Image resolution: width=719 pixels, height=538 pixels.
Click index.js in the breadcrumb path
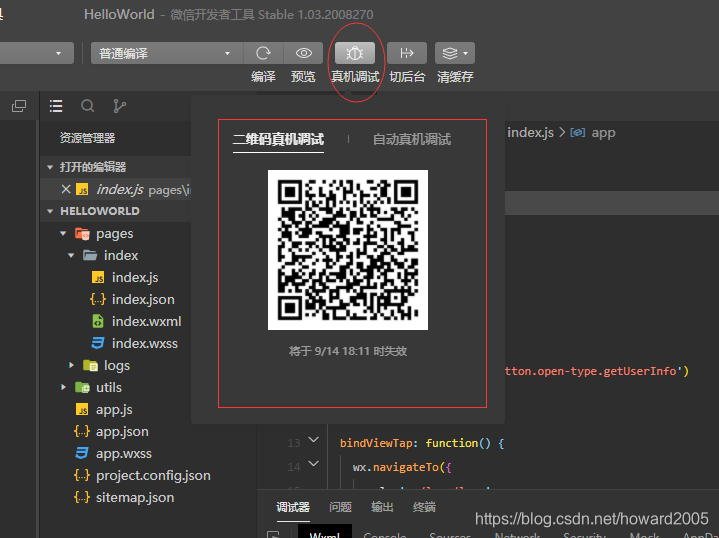tap(530, 133)
